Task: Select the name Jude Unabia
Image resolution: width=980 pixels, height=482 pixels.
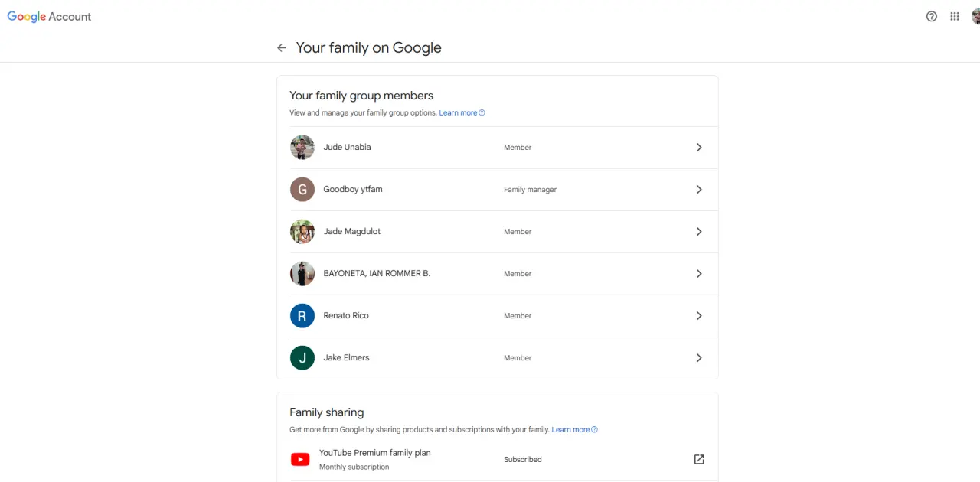Action: 347,147
